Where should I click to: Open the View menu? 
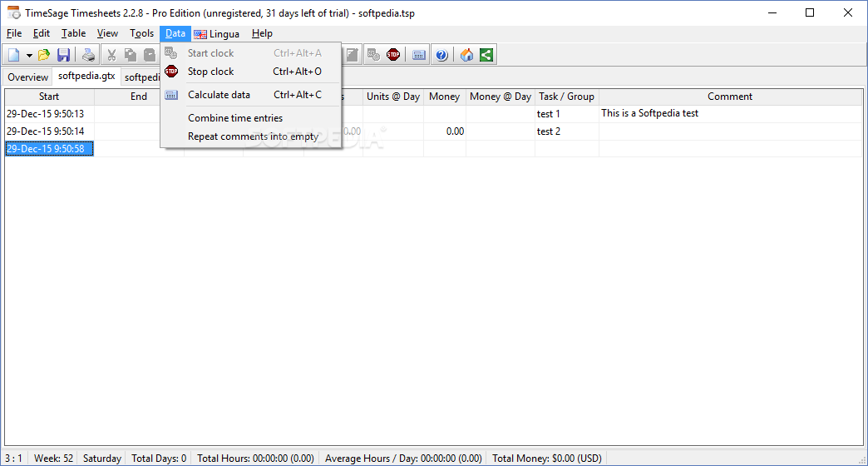tap(107, 34)
